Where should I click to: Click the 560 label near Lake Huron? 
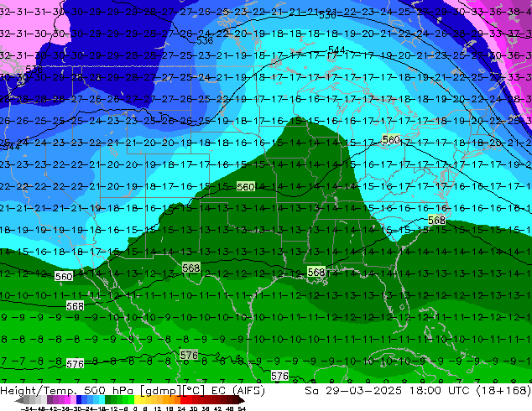coord(391,140)
